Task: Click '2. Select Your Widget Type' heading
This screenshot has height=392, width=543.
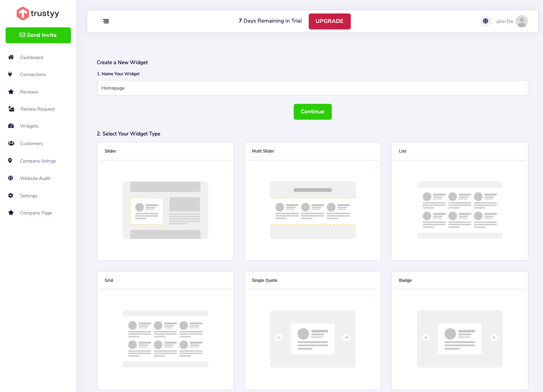Action: click(129, 134)
